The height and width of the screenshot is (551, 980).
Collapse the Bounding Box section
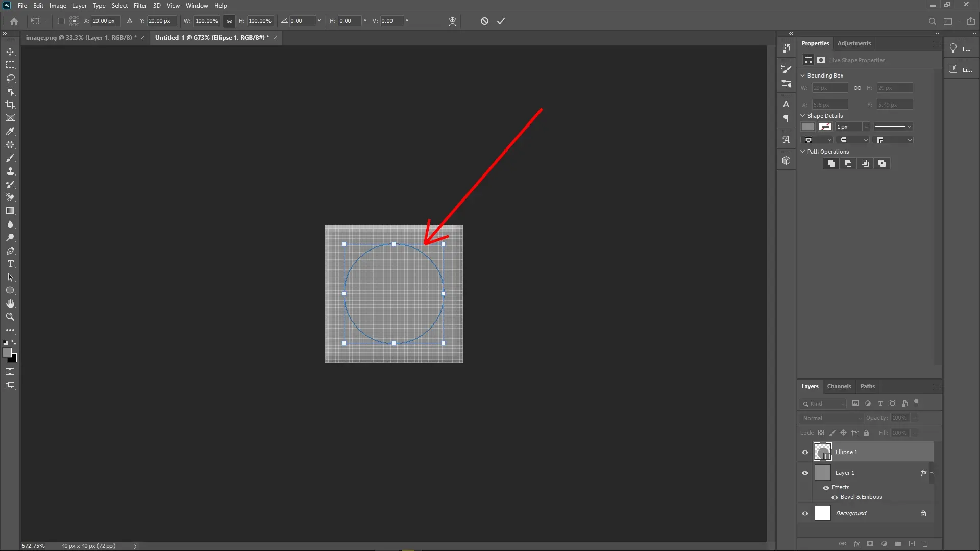pyautogui.click(x=802, y=75)
